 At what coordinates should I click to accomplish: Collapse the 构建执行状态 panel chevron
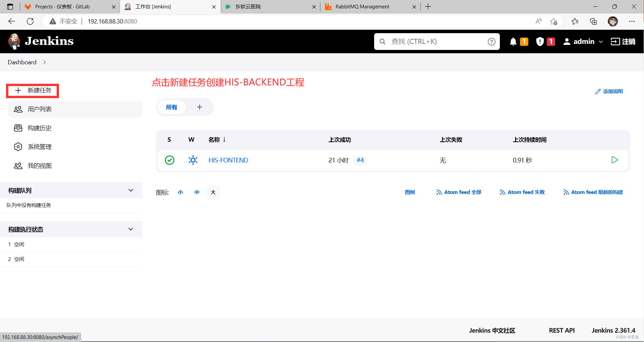point(131,229)
